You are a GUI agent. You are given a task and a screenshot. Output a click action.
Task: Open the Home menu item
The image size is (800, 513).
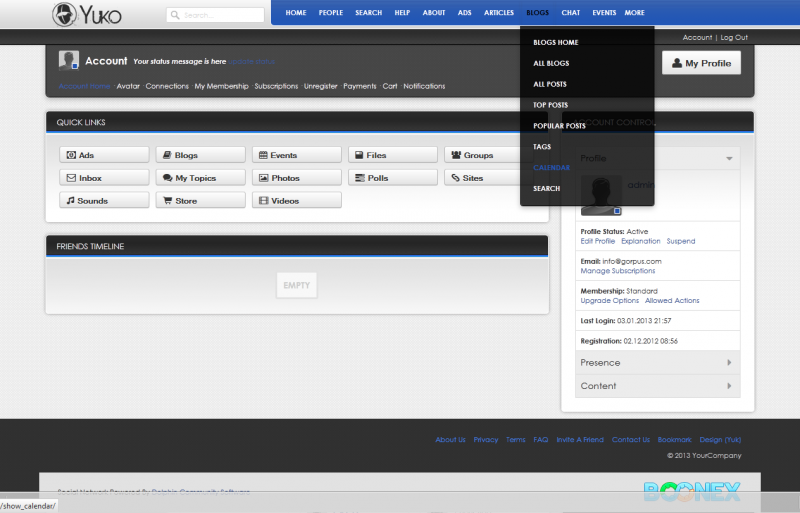pyautogui.click(x=296, y=13)
